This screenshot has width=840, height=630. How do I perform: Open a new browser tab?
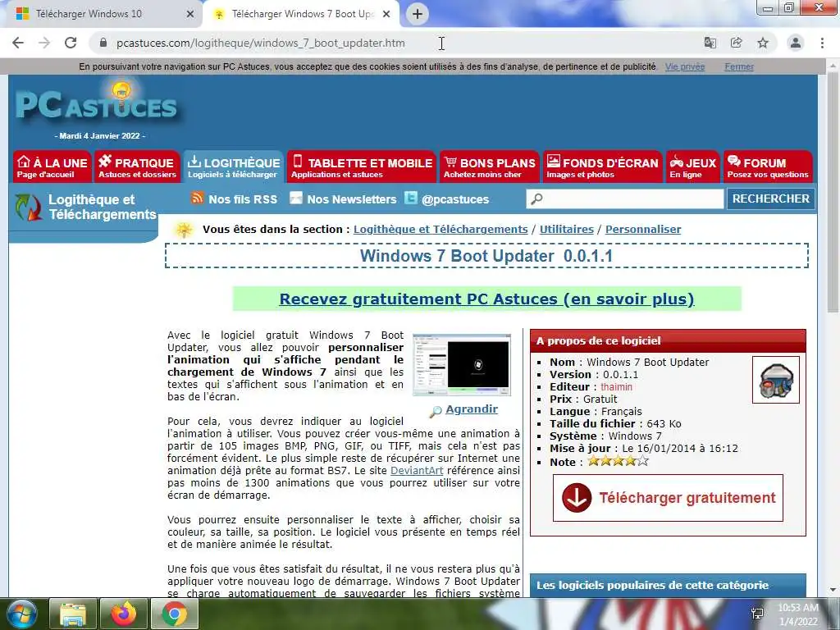(418, 14)
